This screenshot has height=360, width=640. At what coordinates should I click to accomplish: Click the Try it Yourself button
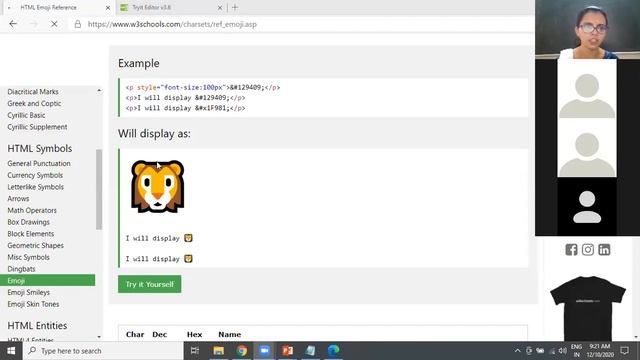coord(149,284)
